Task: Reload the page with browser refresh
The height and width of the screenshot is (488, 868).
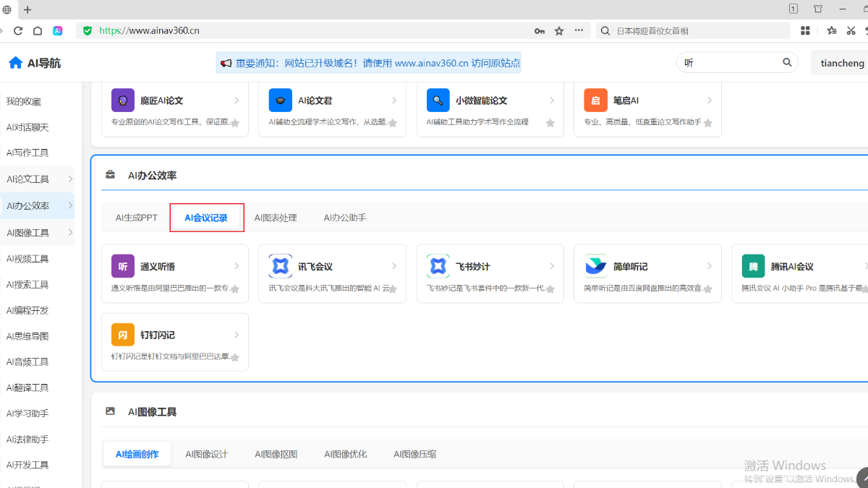Action: (19, 30)
